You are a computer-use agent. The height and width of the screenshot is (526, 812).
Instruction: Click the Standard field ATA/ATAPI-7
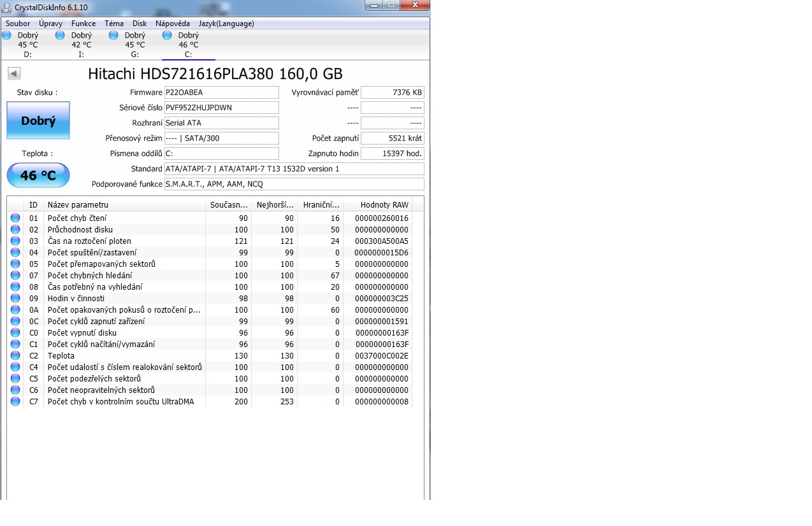click(294, 169)
